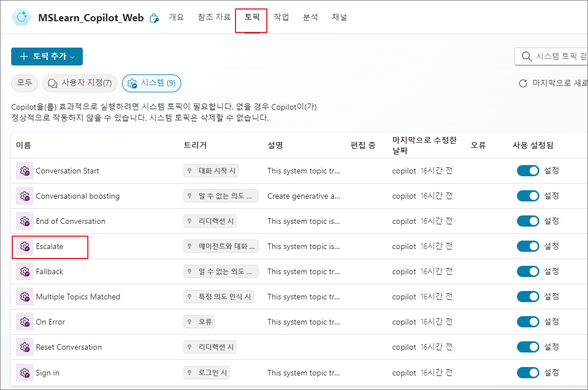Click the icon for Multiple Topics Matched
This screenshot has width=588, height=390.
click(25, 297)
